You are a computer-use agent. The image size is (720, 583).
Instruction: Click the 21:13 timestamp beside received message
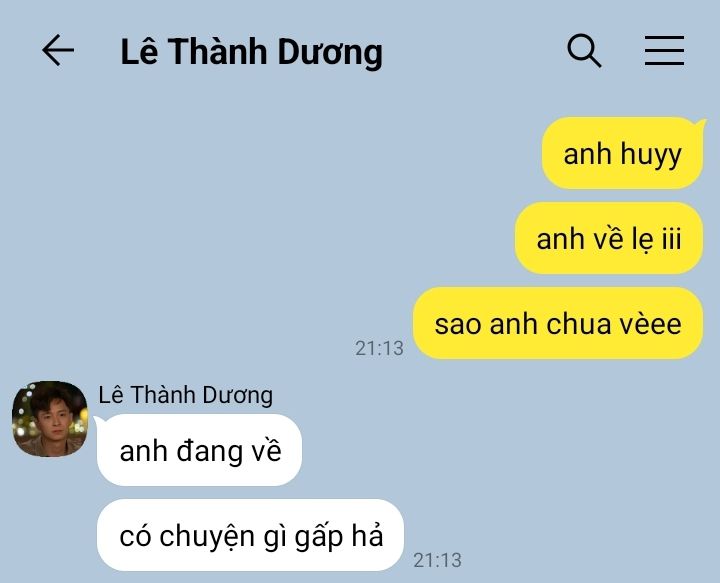pyautogui.click(x=437, y=561)
